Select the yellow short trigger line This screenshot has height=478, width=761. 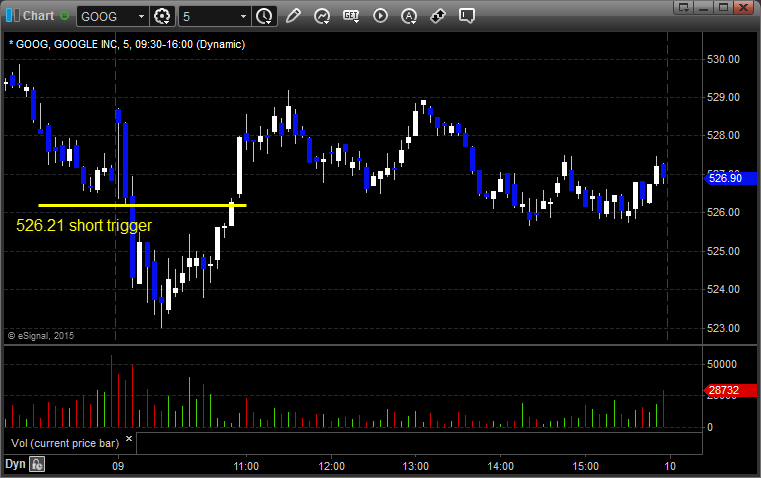point(142,205)
